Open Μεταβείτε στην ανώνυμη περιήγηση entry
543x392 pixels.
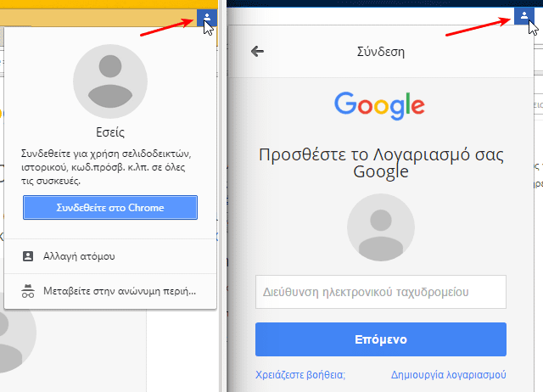click(110, 291)
